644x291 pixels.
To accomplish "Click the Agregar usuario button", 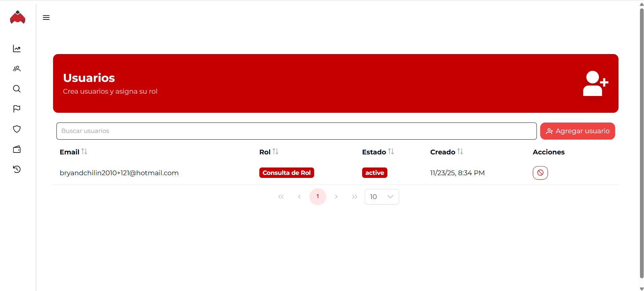I will pos(577,131).
